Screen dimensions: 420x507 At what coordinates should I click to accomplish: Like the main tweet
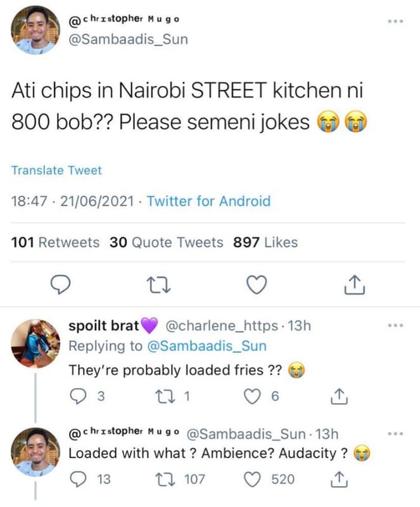[x=256, y=285]
